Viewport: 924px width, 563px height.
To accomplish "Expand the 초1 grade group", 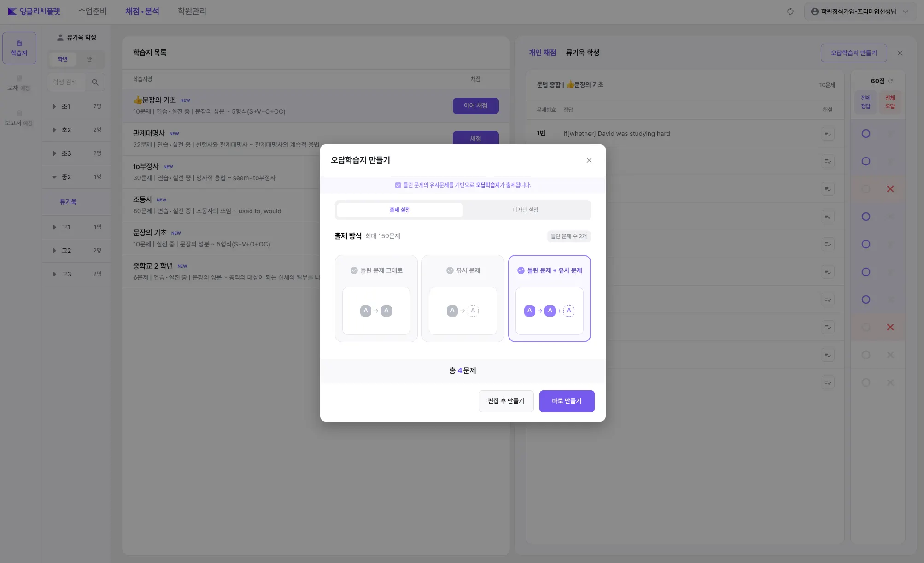I will [x=54, y=106].
